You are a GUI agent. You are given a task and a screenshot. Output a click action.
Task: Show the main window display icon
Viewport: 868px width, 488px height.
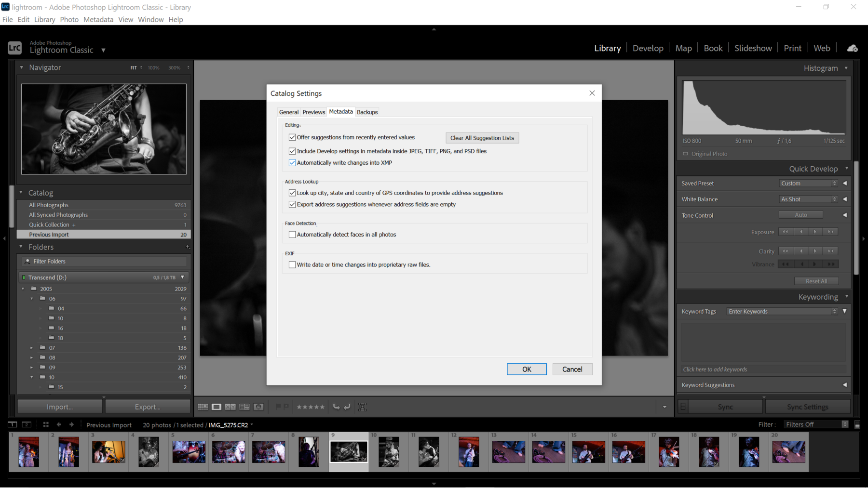click(x=13, y=425)
